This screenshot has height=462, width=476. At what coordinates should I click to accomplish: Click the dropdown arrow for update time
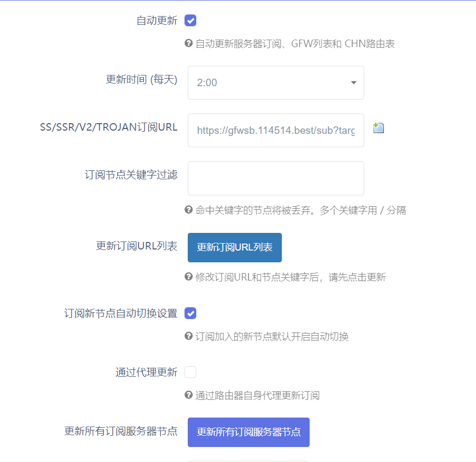pyautogui.click(x=353, y=83)
